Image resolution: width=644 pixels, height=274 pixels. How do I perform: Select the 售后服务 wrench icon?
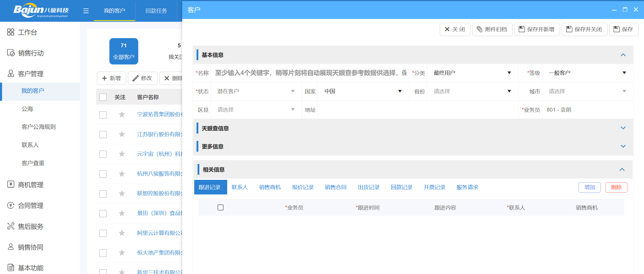point(10,226)
